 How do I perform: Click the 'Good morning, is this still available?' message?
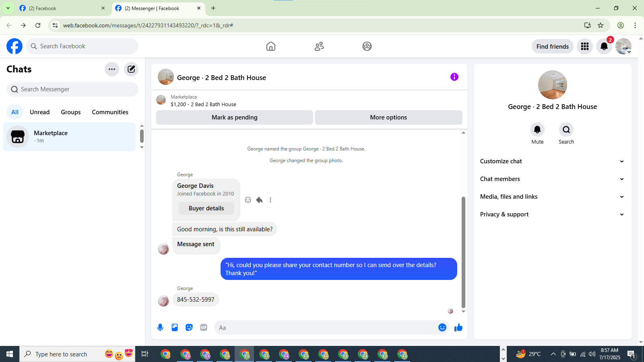(225, 229)
